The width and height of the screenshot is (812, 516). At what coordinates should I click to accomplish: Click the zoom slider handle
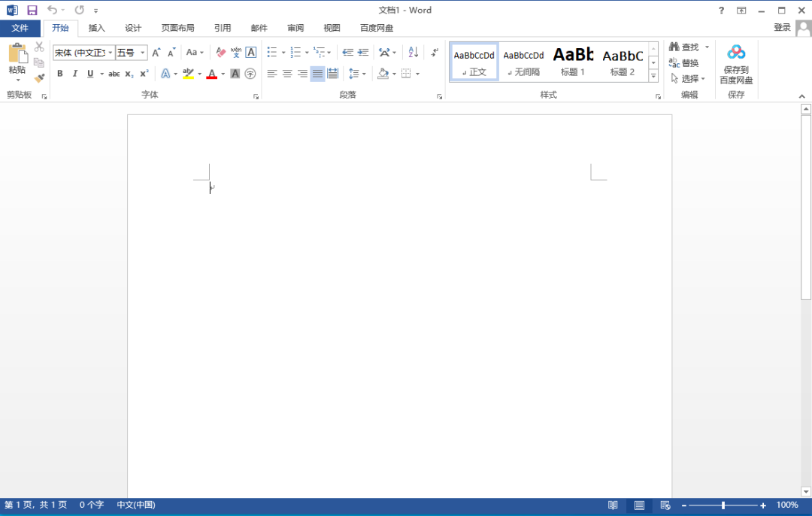coord(723,505)
